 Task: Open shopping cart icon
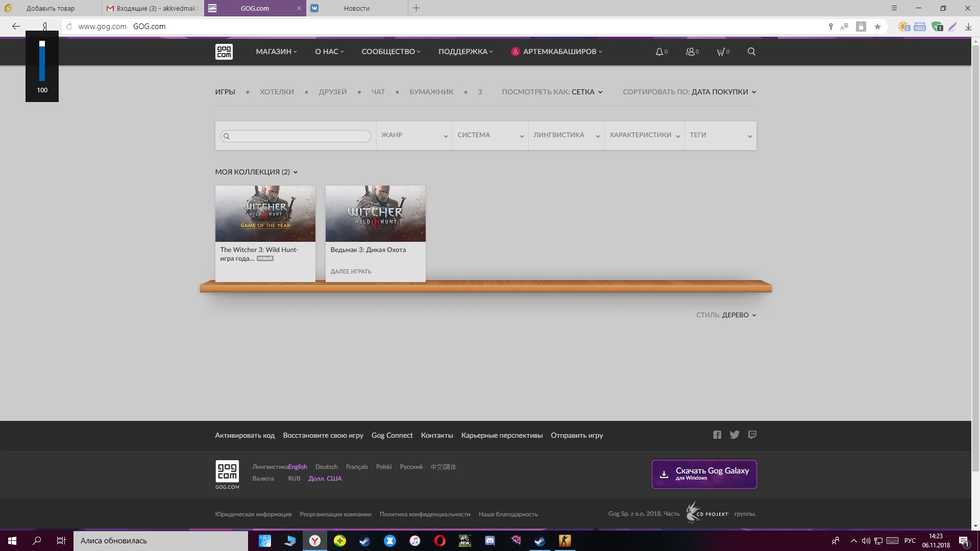(x=723, y=52)
